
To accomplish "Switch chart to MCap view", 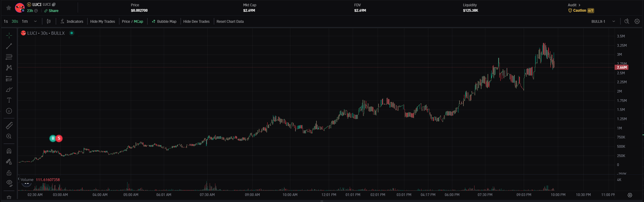I will [138, 21].
